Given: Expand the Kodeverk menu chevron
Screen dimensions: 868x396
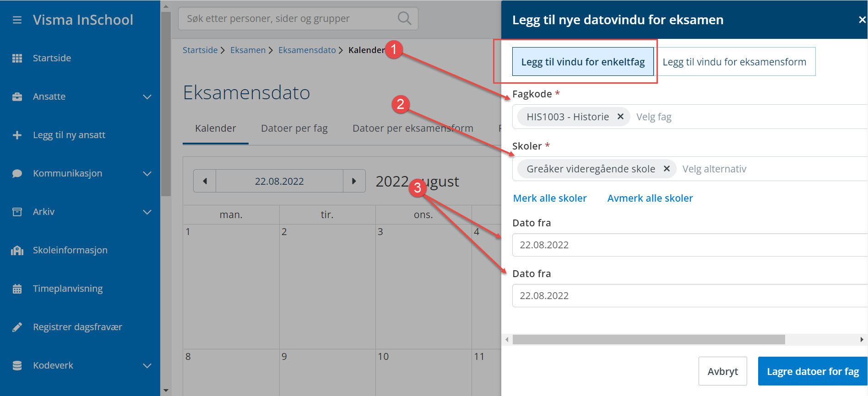Looking at the screenshot, I should (x=147, y=365).
